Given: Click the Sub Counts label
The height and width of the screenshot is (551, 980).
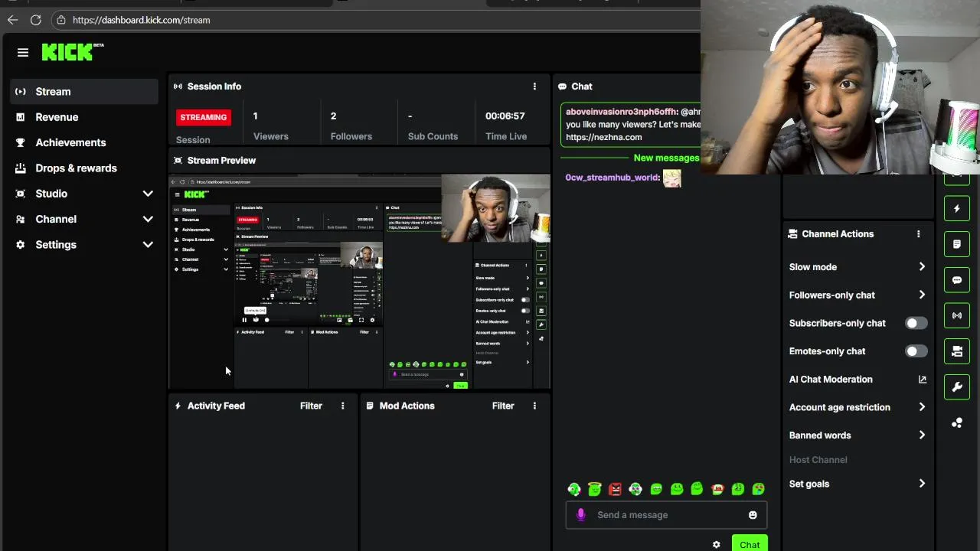Looking at the screenshot, I should pyautogui.click(x=433, y=136).
